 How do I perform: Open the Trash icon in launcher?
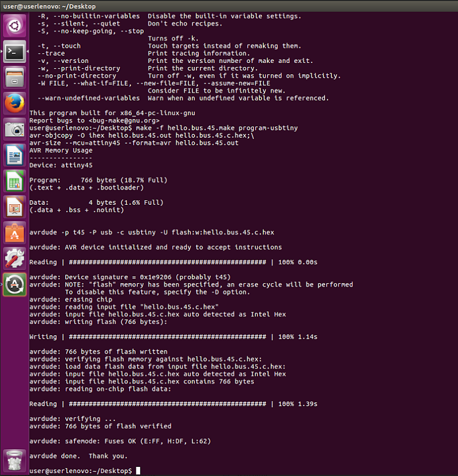[14, 461]
